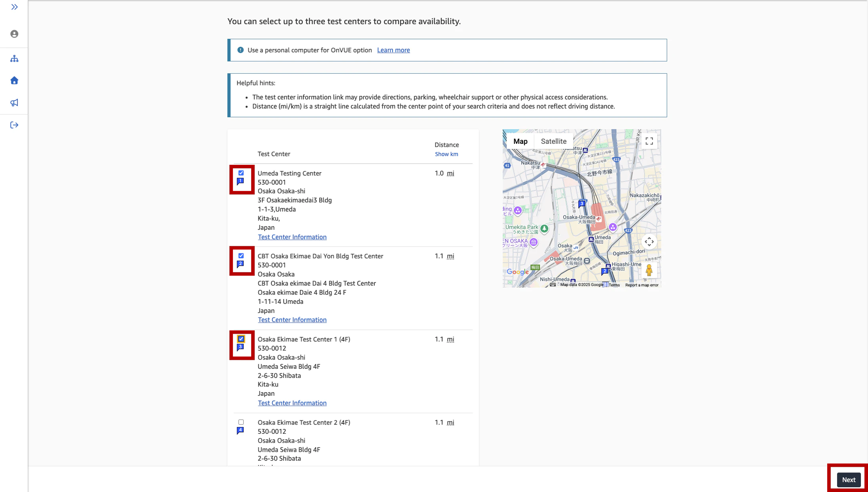Click list marker 3 for Test Center 1
The height and width of the screenshot is (492, 868).
(240, 347)
